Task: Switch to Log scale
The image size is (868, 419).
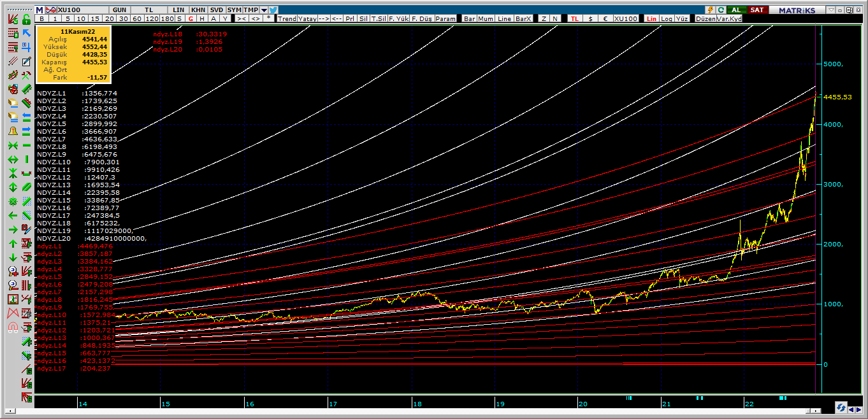Action: click(x=666, y=18)
